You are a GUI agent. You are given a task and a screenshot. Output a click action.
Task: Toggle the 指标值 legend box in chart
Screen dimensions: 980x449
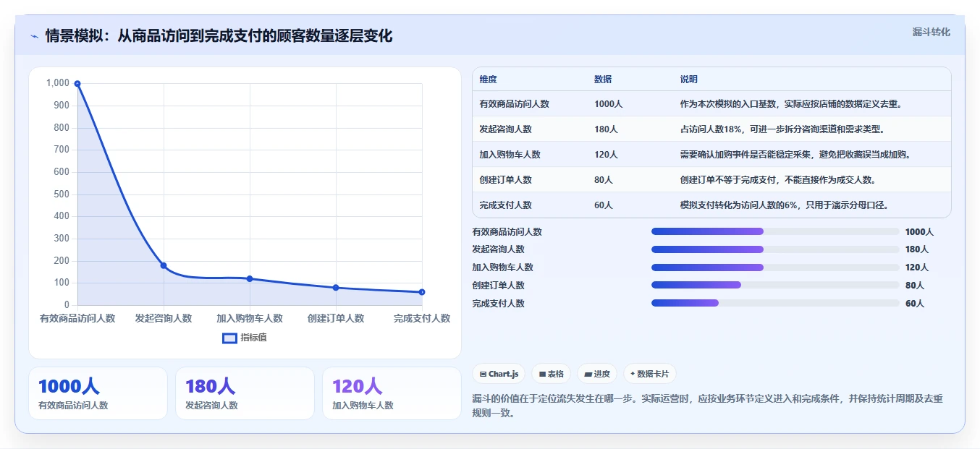point(229,338)
